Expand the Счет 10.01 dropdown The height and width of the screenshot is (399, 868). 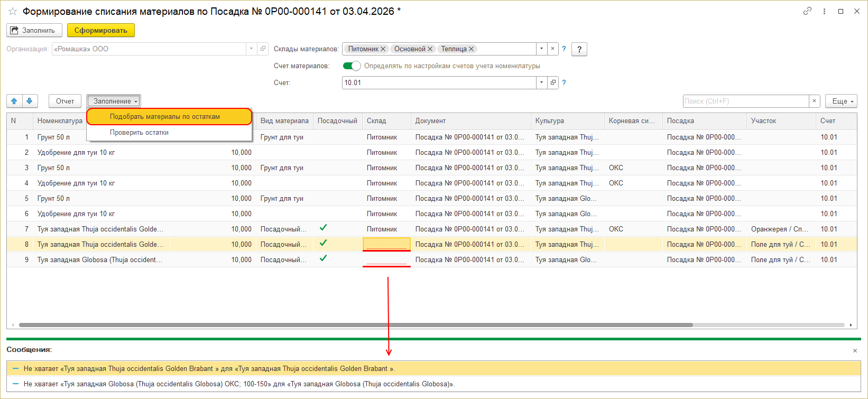coord(541,82)
